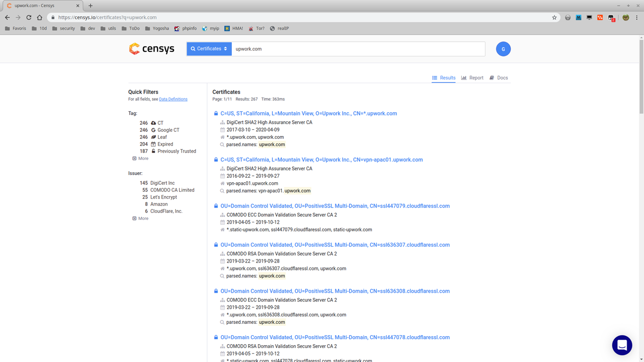The width and height of the screenshot is (644, 362).
Task: Switch to the Report tab
Action: (472, 78)
